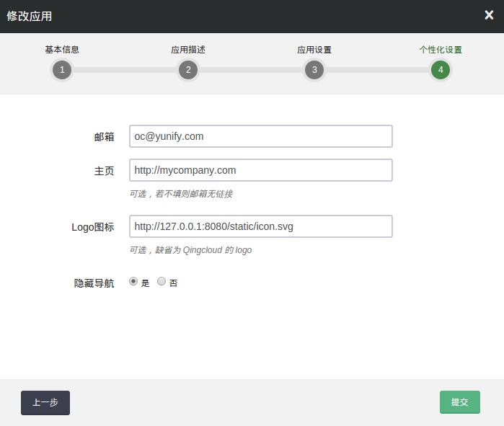The width and height of the screenshot is (504, 426).
Task: Click the step 2 circle icon
Action: pyautogui.click(x=188, y=70)
